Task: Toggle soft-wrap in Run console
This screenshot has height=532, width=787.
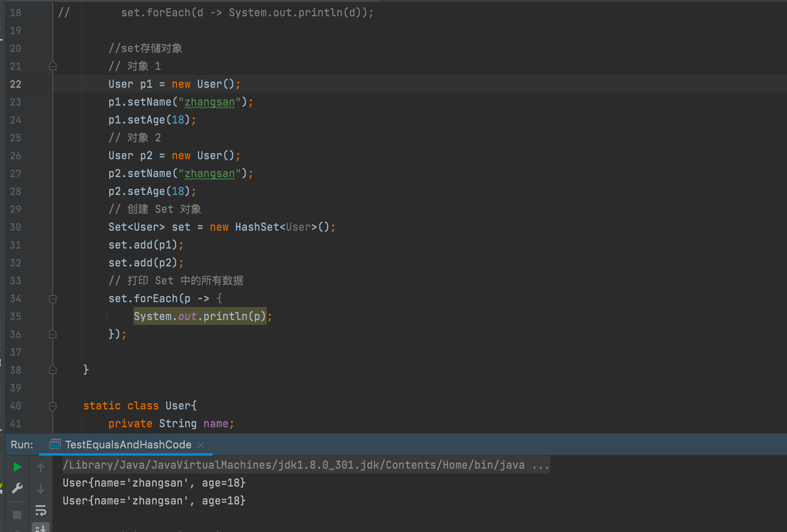Action: pos(41,510)
